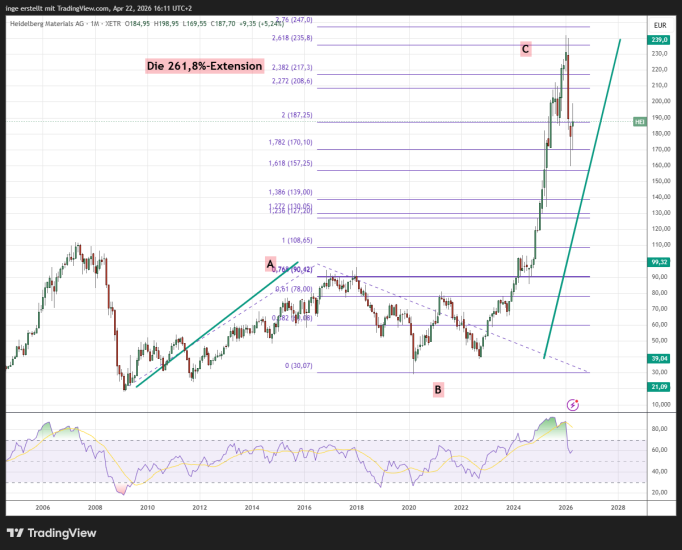Click the 99,32 green price label
The image size is (682, 550).
[x=659, y=262]
